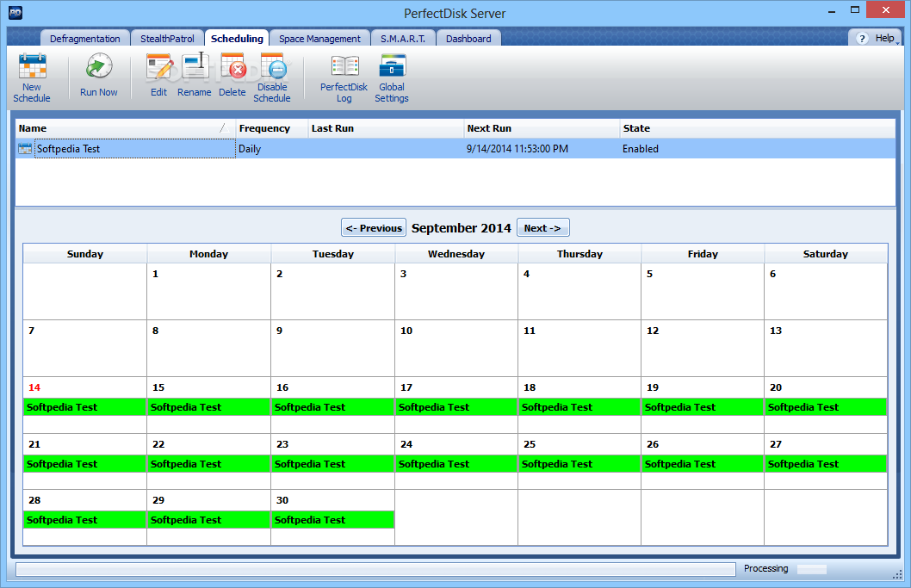This screenshot has width=911, height=588.
Task: Click the Enabled state cell
Action: point(641,149)
